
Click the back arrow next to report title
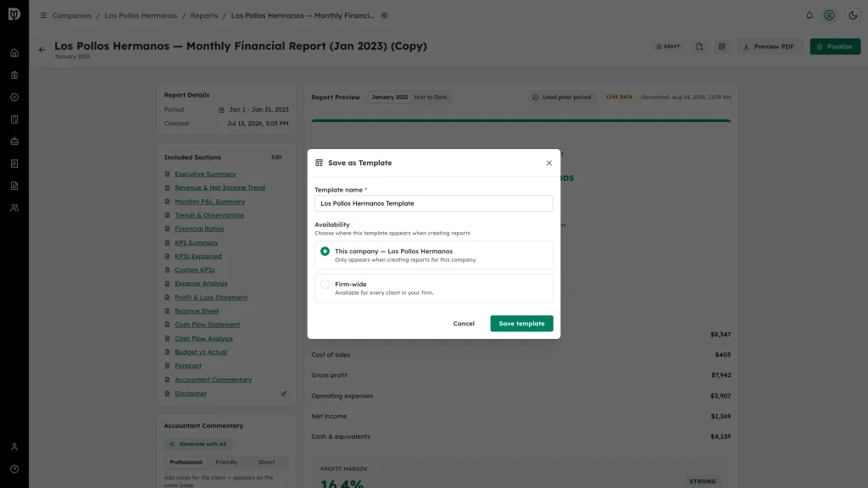(42, 50)
